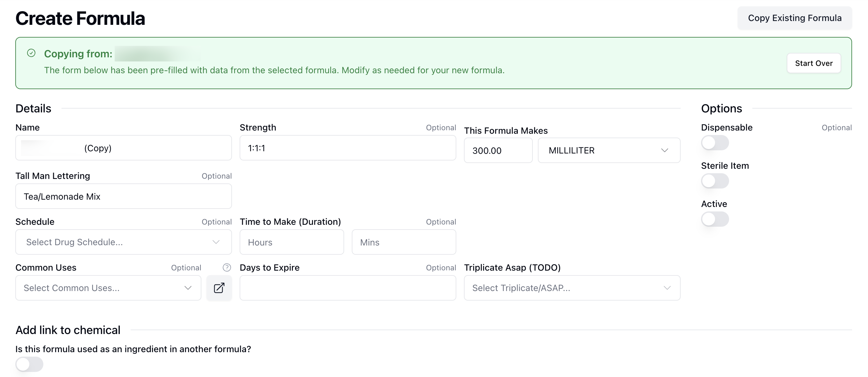Expand the Select Triplicate/ASAP dropdown
Viewport: 868px width, 377px height.
pyautogui.click(x=572, y=288)
